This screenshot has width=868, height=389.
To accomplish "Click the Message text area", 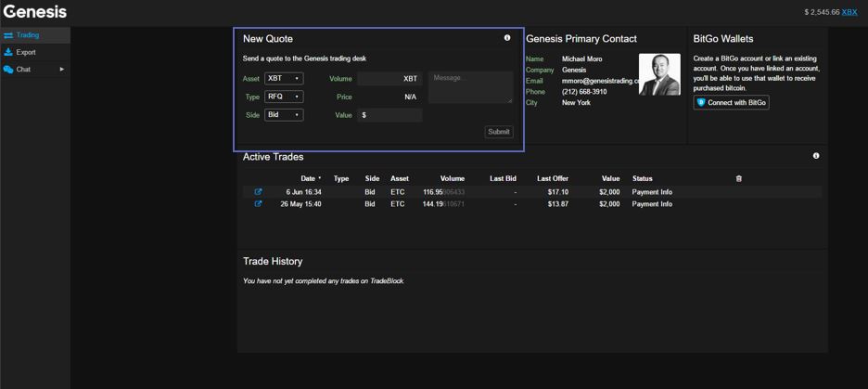I will (x=470, y=87).
